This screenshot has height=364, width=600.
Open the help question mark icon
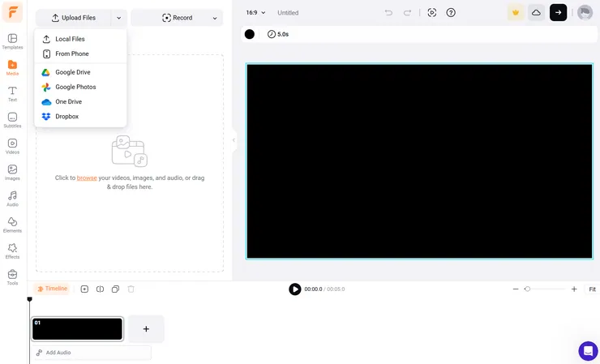[x=451, y=12]
